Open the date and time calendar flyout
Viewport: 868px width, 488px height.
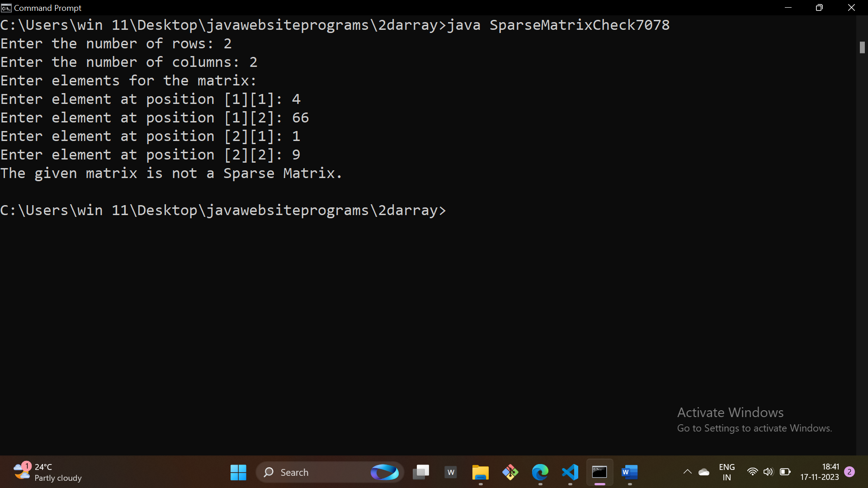pyautogui.click(x=819, y=472)
